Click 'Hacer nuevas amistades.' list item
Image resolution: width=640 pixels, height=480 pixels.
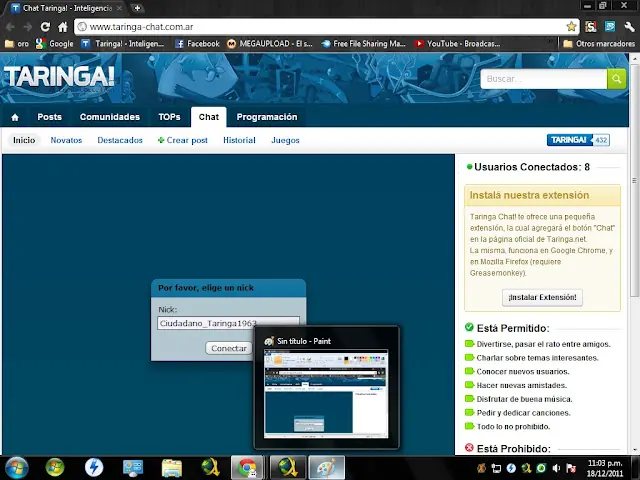(522, 385)
